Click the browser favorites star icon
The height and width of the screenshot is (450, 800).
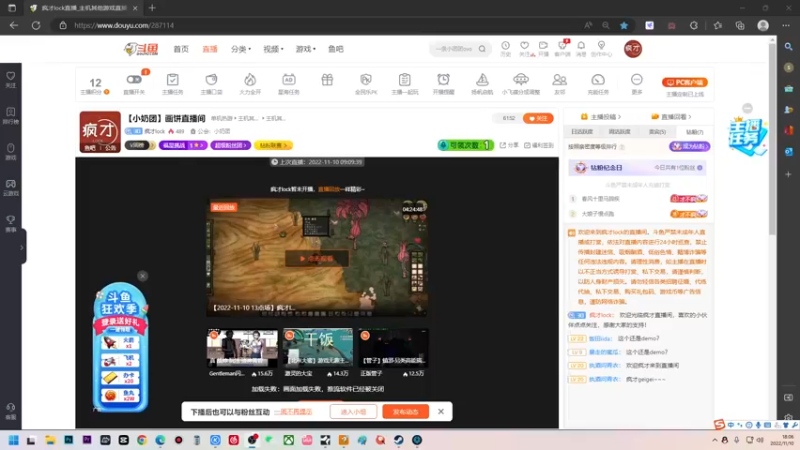pyautogui.click(x=623, y=25)
